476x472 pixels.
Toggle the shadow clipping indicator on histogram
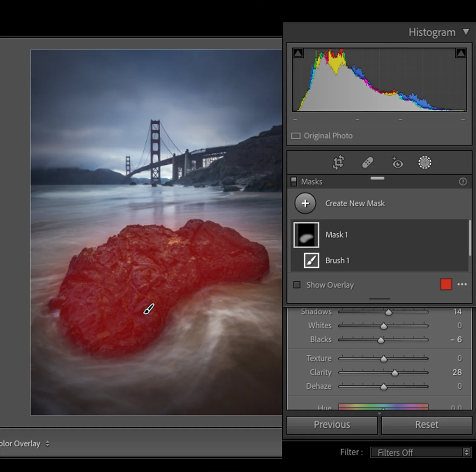pyautogui.click(x=298, y=53)
